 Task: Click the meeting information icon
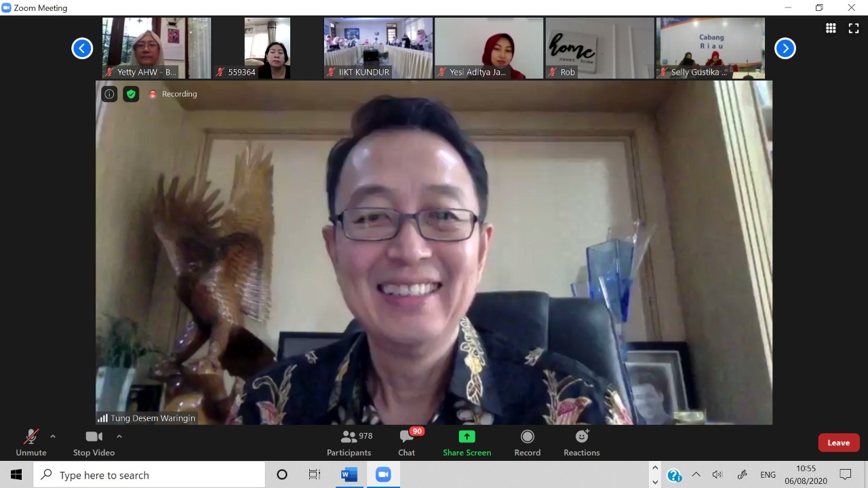point(109,94)
